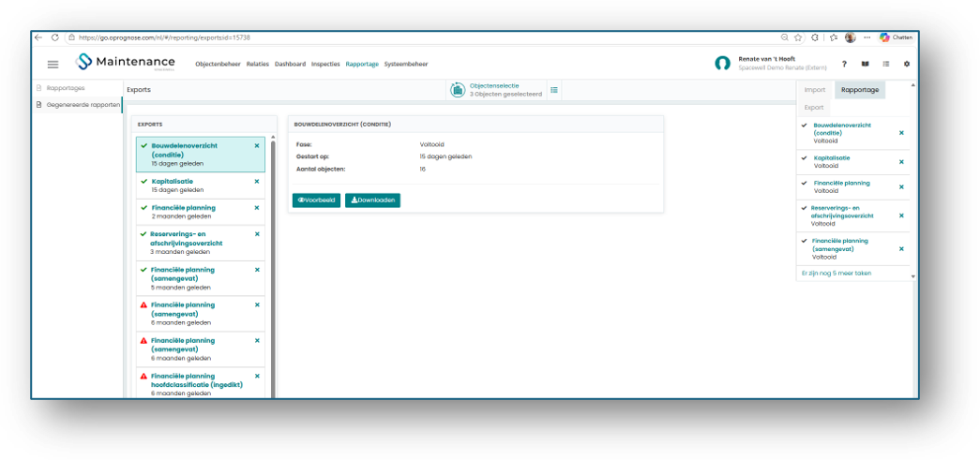Show more tasks via 'Er zijn nog 5 meer taken'
Image resolution: width=980 pixels, height=460 pixels.
[837, 273]
